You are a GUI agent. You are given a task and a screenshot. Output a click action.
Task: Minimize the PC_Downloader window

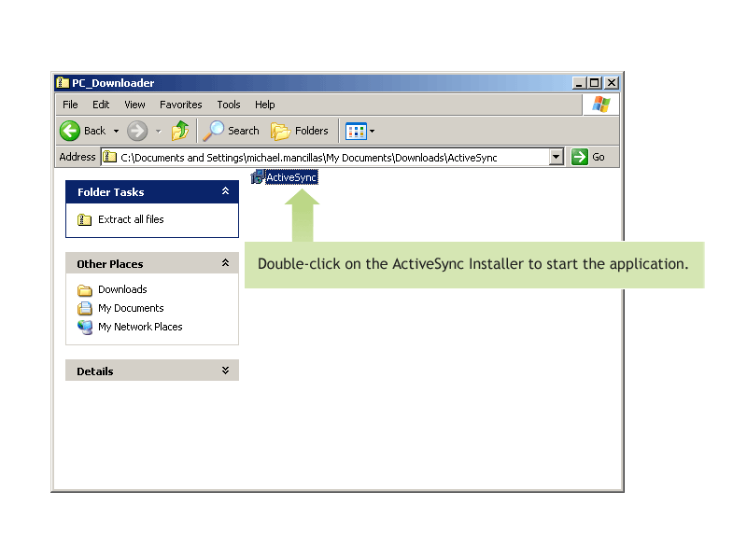coord(579,83)
